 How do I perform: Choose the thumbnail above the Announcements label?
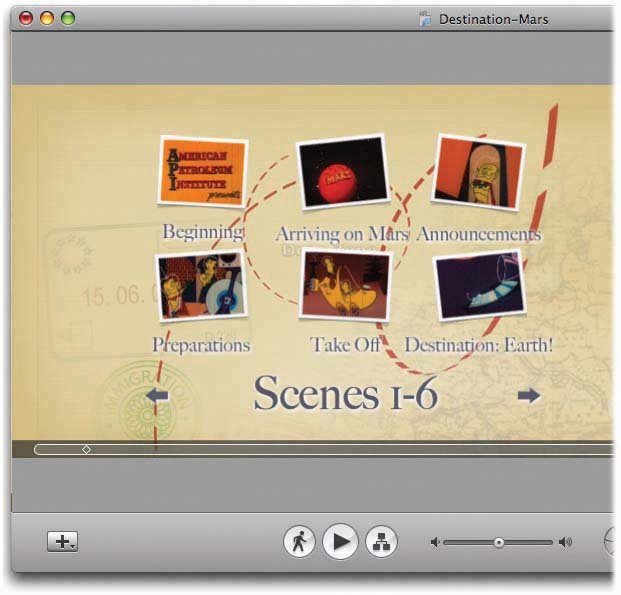click(479, 172)
